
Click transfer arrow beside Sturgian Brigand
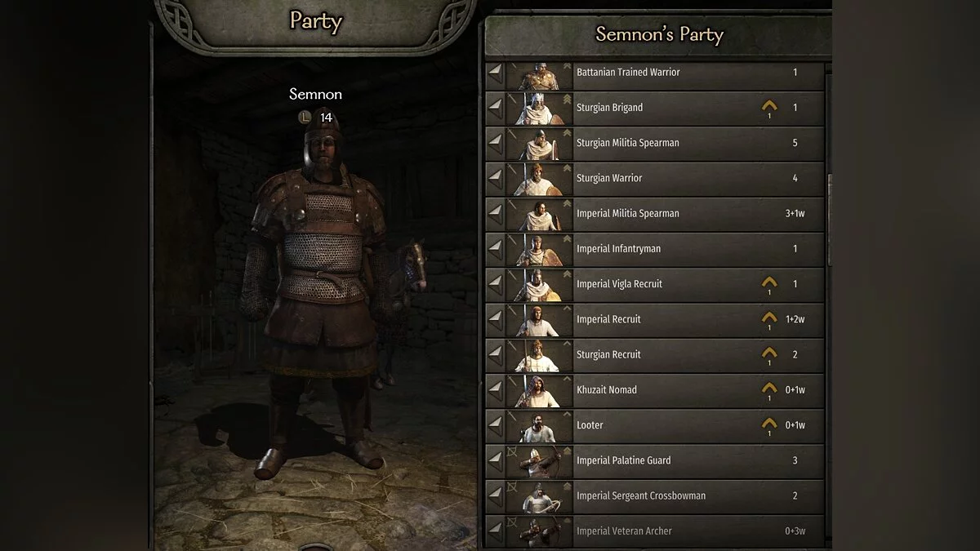click(x=496, y=108)
